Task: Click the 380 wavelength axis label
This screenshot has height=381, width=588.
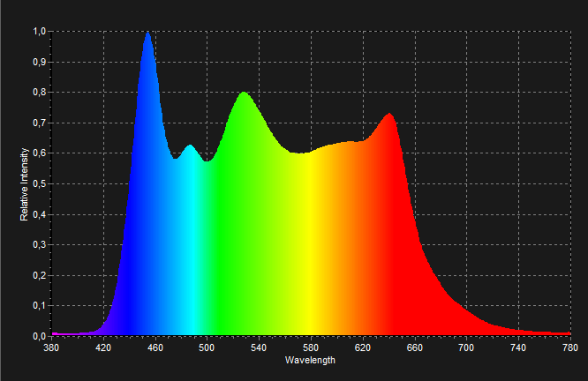Action: 51,348
